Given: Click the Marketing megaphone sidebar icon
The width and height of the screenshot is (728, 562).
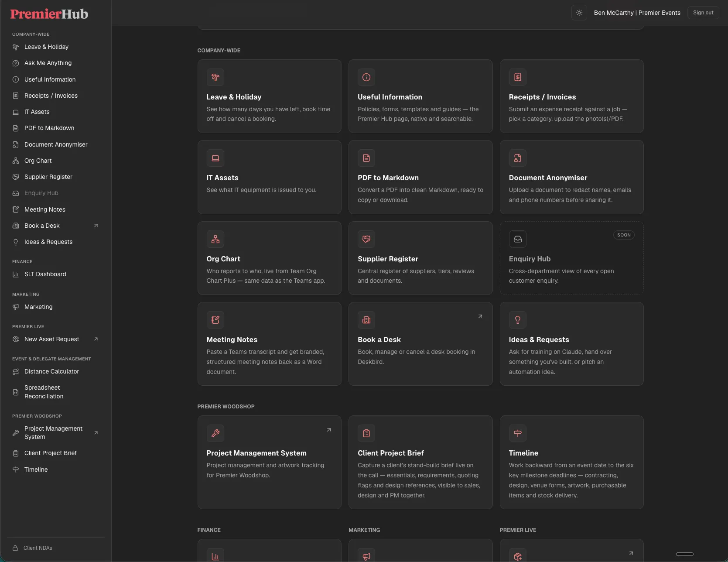Looking at the screenshot, I should coord(16,307).
